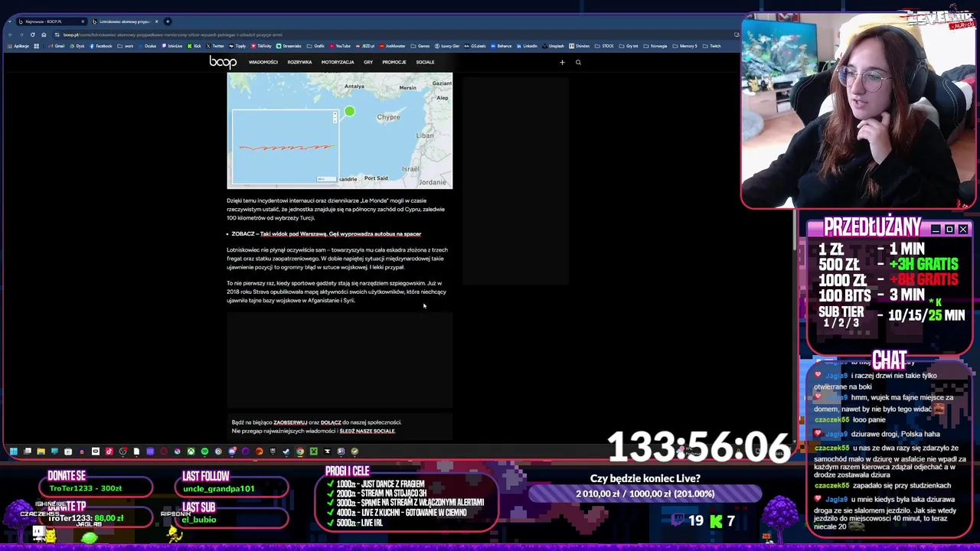Open the Dysk bookmark
Screen dimensions: 980x551
click(x=77, y=46)
